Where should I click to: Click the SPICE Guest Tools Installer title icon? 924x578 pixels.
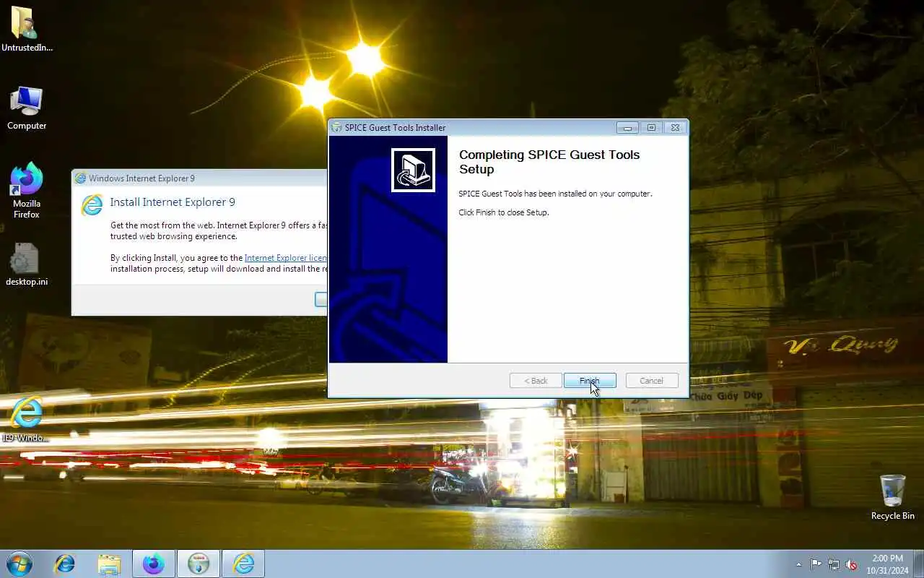[x=336, y=128]
